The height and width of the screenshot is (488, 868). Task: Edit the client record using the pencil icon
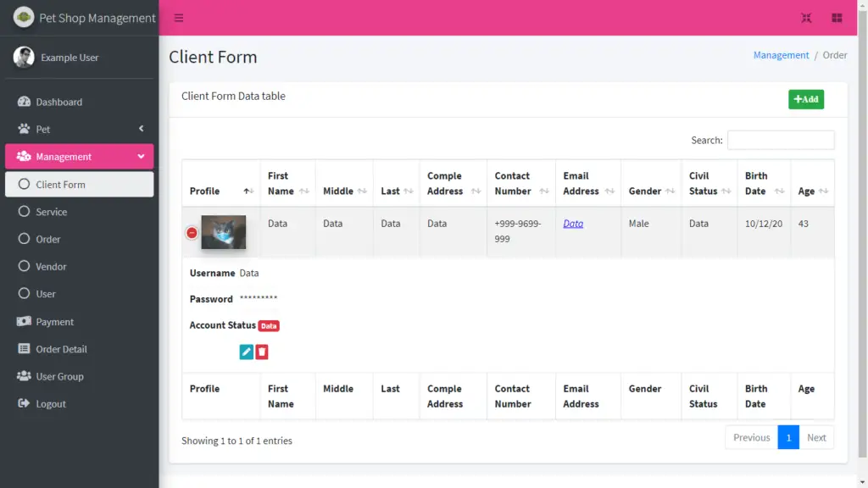click(x=246, y=351)
